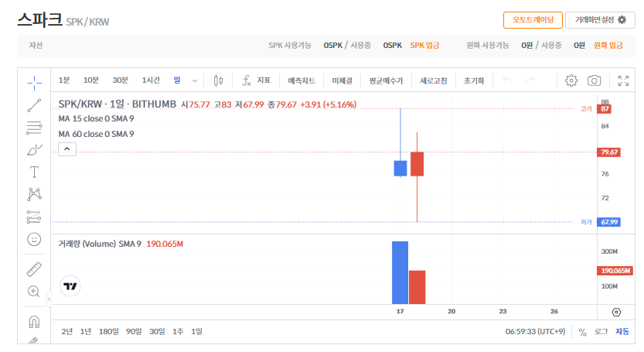Click the MA 15 close indicator legend
644x352 pixels.
click(96, 118)
